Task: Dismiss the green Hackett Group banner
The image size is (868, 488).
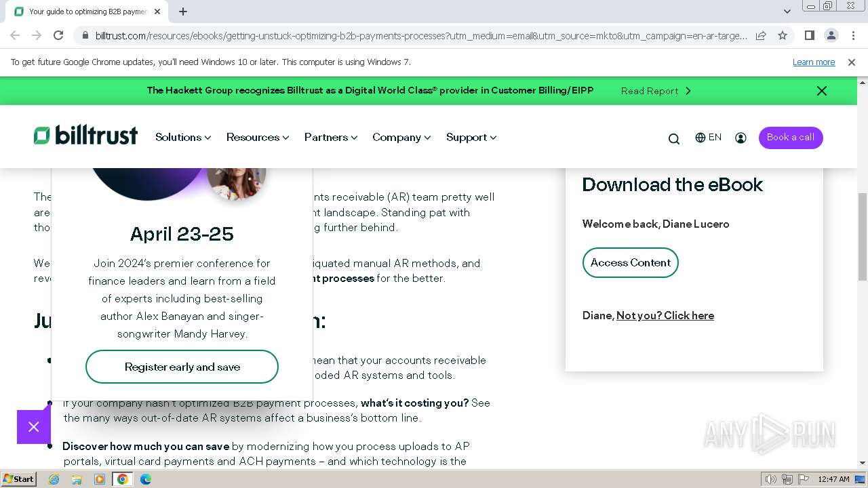Action: 821,91
